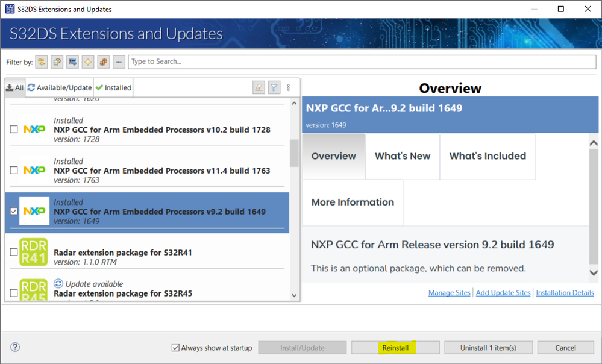
Task: Click the package list scroll-down arrow
Action: point(294,295)
